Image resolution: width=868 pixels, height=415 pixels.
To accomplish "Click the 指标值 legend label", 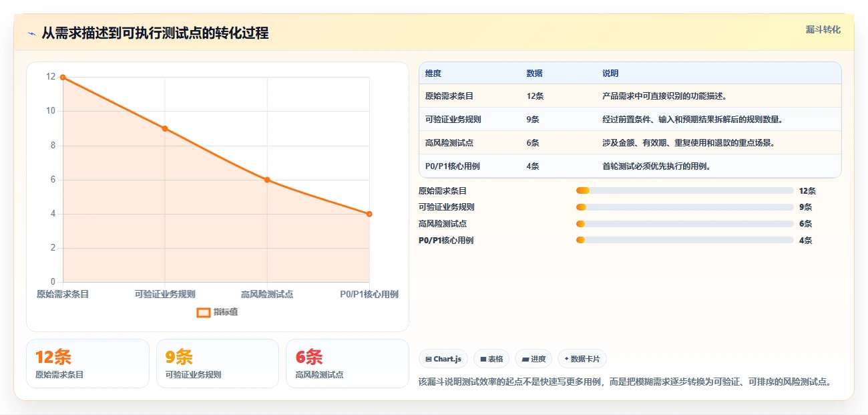I will pyautogui.click(x=226, y=312).
